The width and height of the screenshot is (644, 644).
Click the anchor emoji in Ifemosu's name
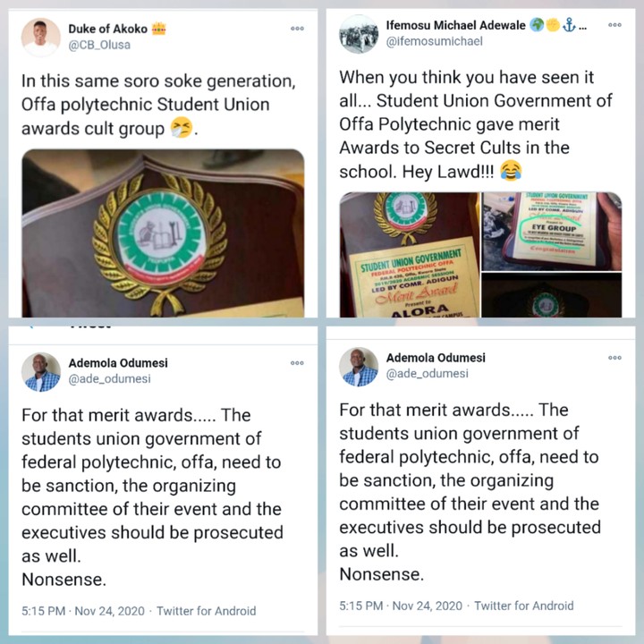[569, 25]
